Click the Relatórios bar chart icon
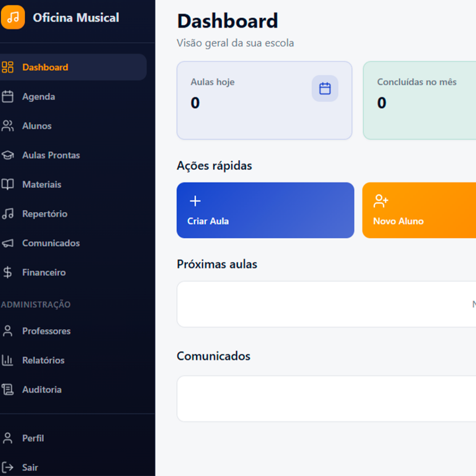476x476 pixels. (x=7, y=360)
